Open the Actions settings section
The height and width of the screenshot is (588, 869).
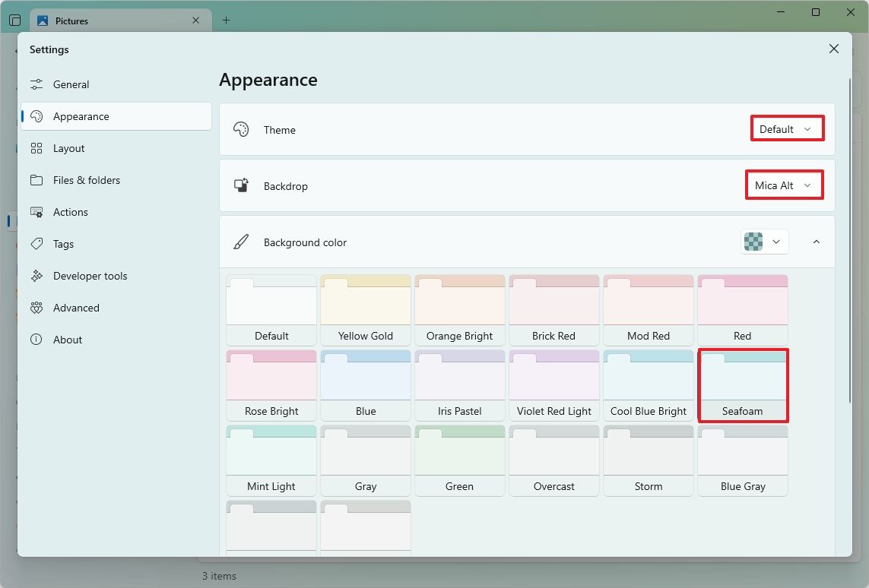click(x=71, y=212)
